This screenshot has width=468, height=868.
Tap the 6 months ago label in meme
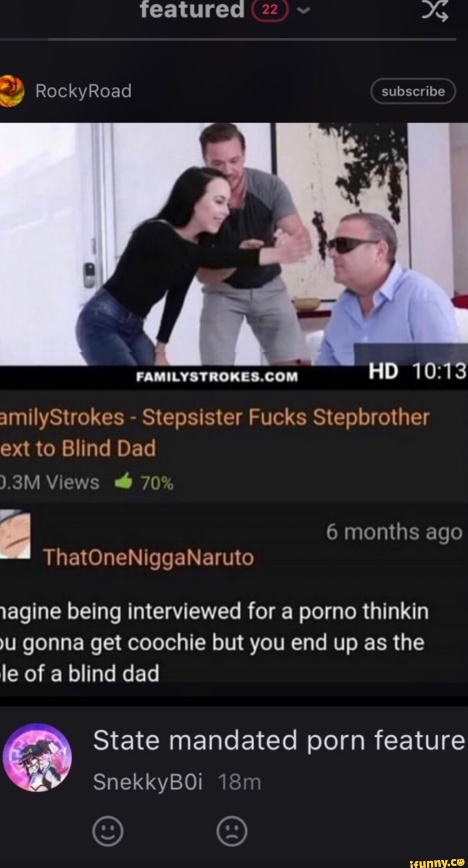[x=394, y=532]
